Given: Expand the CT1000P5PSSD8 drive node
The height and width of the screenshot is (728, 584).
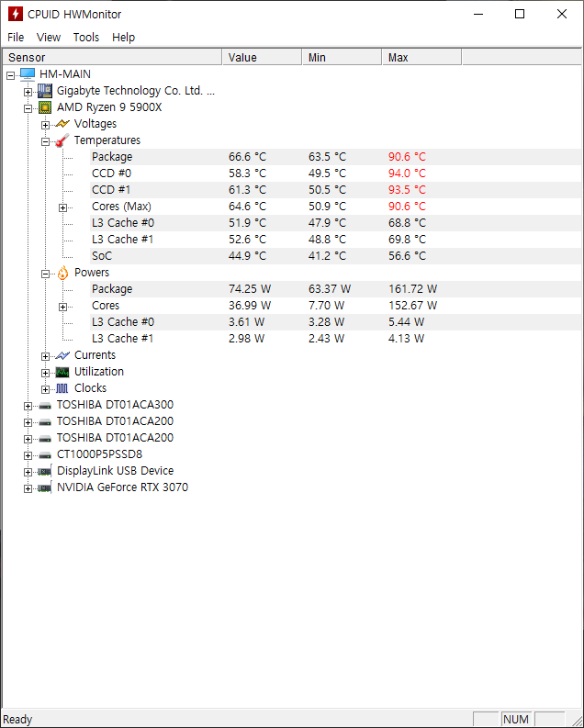Looking at the screenshot, I should pyautogui.click(x=28, y=455).
